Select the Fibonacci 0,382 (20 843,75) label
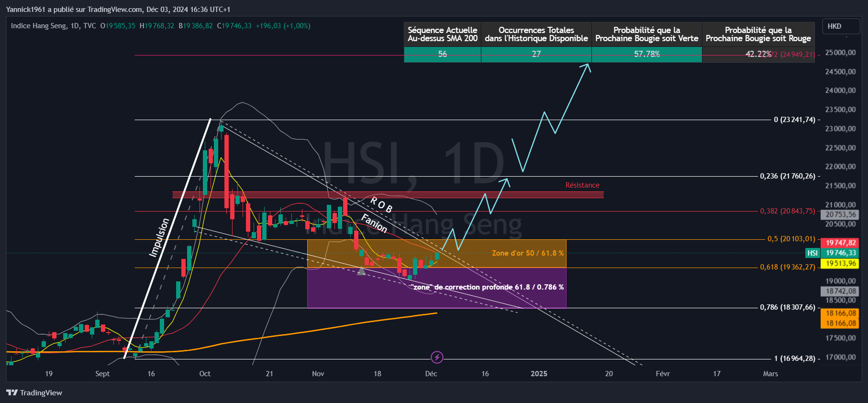 pos(788,211)
